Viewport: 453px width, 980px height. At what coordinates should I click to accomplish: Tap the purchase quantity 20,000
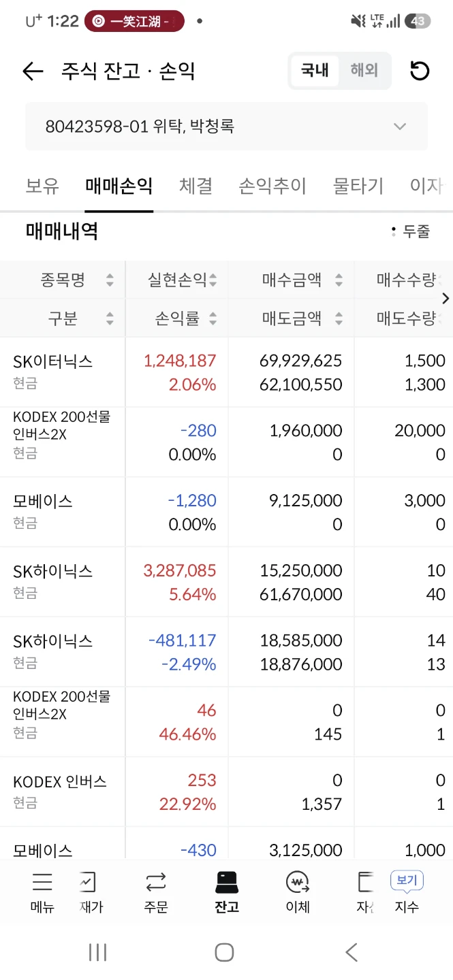click(x=420, y=431)
